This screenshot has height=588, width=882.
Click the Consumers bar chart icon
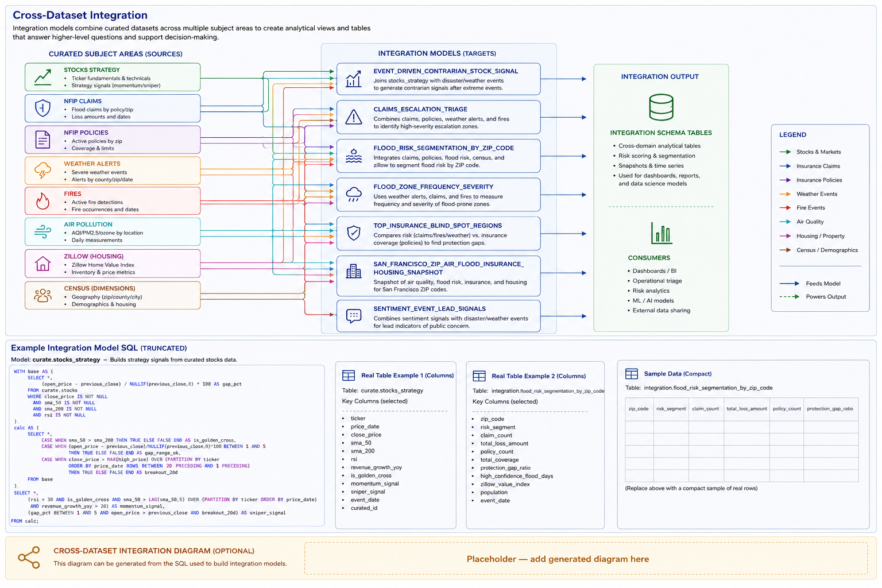662,233
